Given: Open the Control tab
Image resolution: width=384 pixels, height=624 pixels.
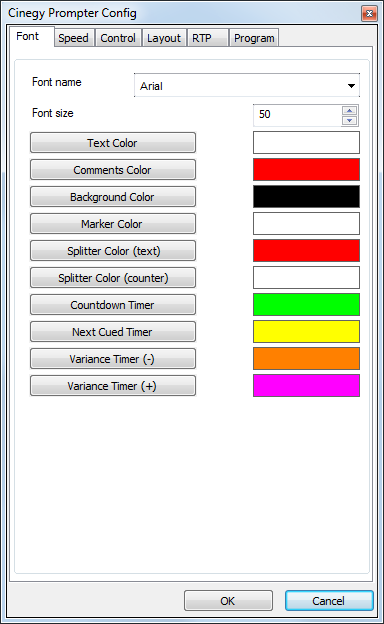Looking at the screenshot, I should [118, 38].
